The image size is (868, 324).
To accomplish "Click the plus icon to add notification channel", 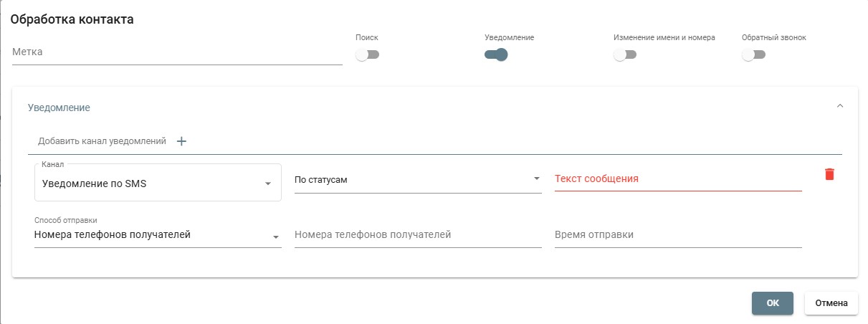I will pyautogui.click(x=181, y=141).
